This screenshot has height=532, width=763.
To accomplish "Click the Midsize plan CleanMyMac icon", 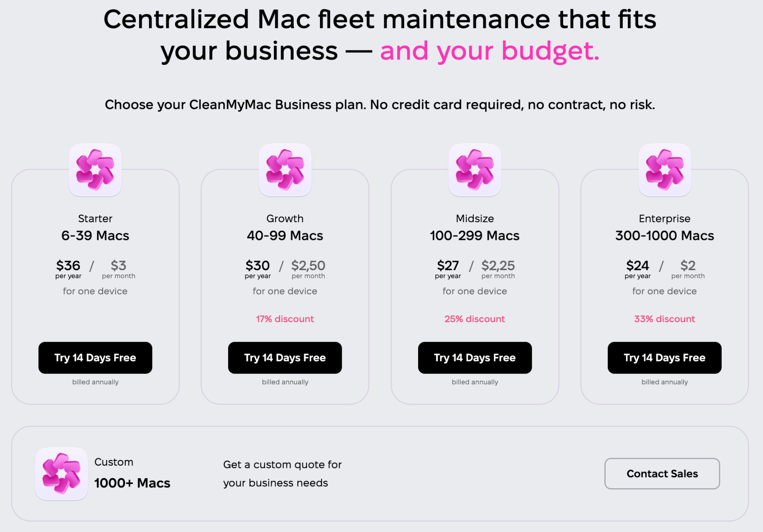I will pyautogui.click(x=474, y=170).
